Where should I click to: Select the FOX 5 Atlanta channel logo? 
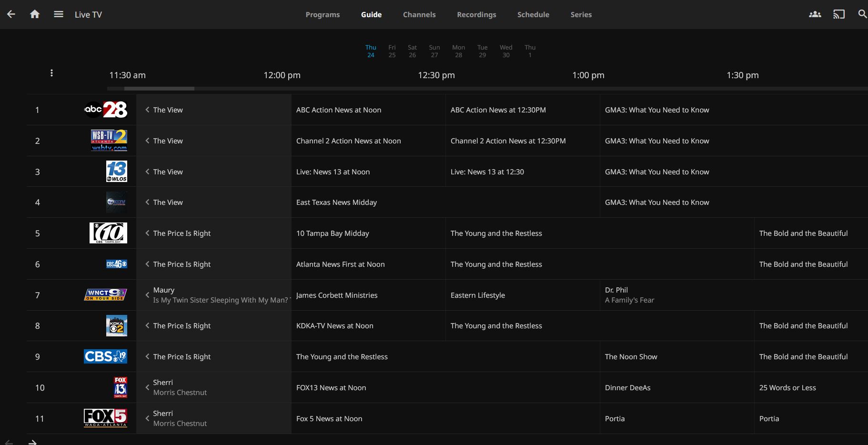pyautogui.click(x=105, y=418)
